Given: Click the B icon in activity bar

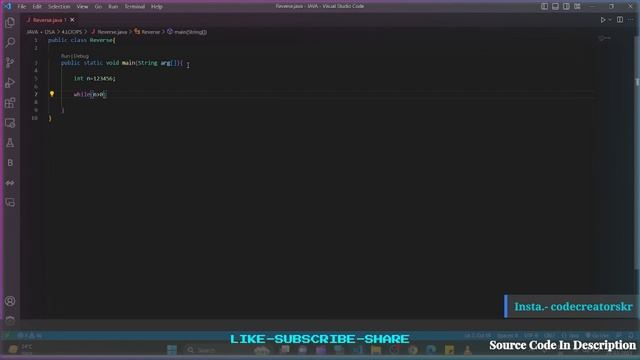Looking at the screenshot, I should click(10, 163).
